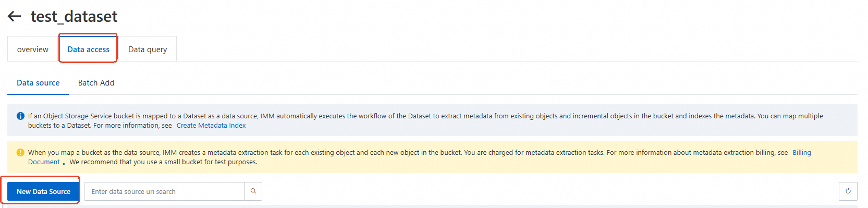The height and width of the screenshot is (208, 868).
Task: Click the blue info circle icon
Action: tap(20, 116)
